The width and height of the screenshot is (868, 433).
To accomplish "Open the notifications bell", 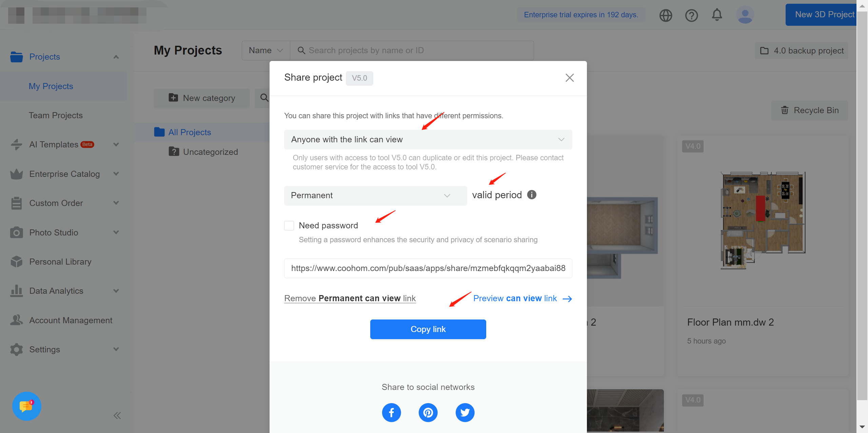I will point(717,15).
